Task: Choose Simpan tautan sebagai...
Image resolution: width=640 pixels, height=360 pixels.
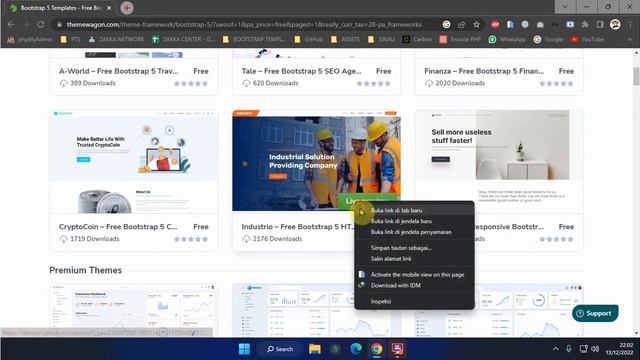Action: tap(401, 248)
